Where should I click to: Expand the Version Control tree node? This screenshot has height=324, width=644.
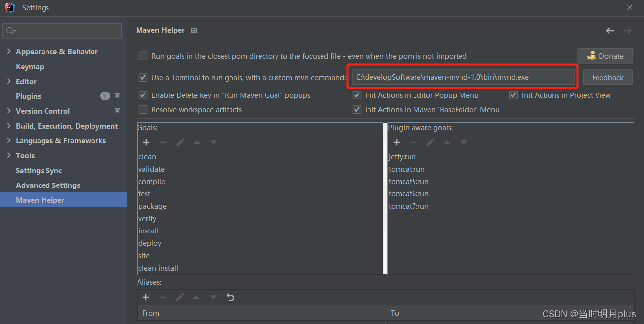coord(9,111)
